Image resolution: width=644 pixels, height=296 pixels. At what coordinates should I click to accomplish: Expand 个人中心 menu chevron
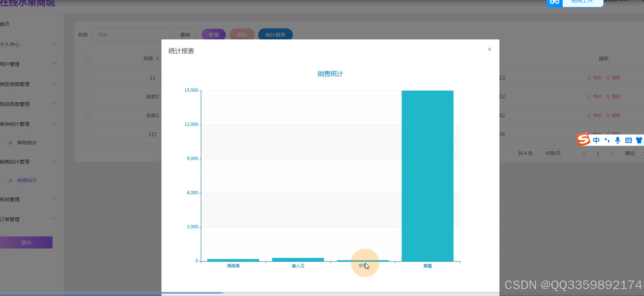(54, 44)
